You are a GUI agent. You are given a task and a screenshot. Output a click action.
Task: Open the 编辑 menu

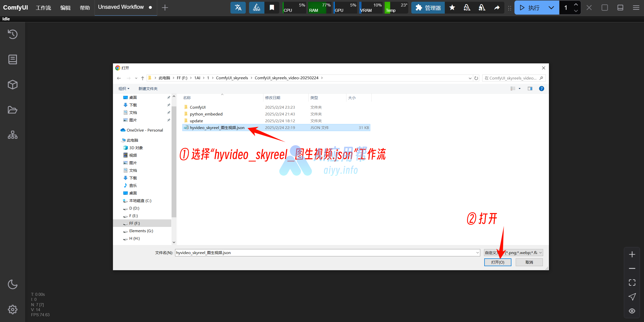pyautogui.click(x=65, y=8)
